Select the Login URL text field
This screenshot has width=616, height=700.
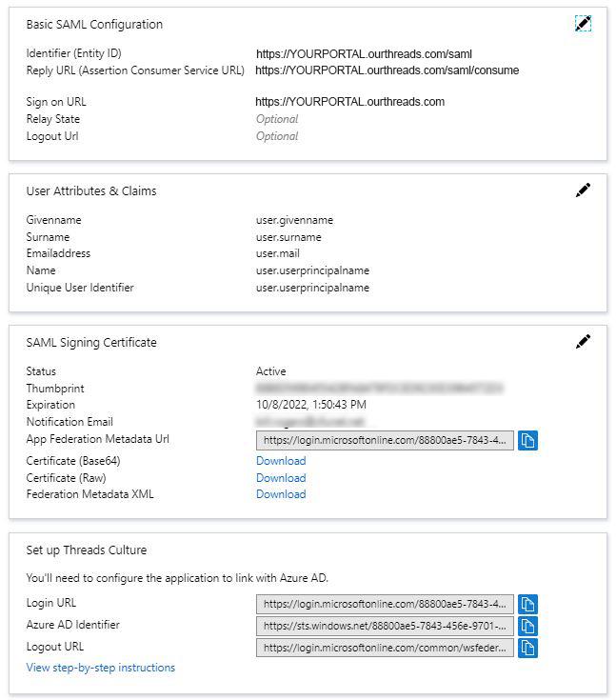click(385, 604)
